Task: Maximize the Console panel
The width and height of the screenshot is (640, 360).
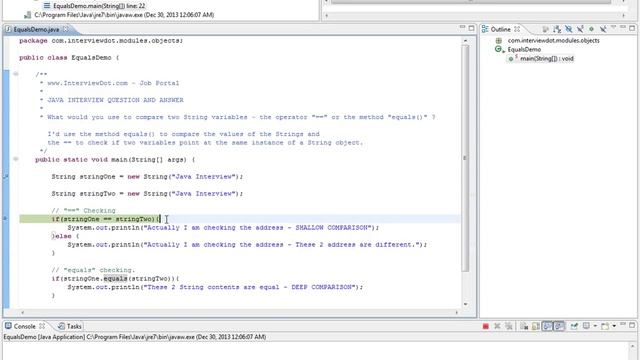Action: click(x=632, y=325)
